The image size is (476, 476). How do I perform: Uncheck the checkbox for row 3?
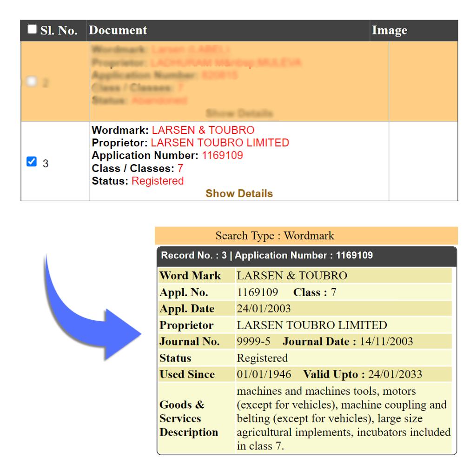tap(32, 162)
